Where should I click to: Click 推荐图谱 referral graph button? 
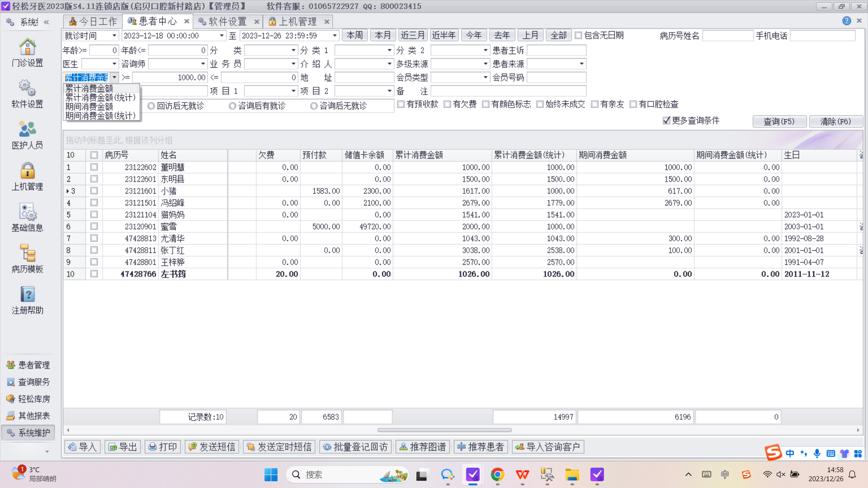click(423, 447)
